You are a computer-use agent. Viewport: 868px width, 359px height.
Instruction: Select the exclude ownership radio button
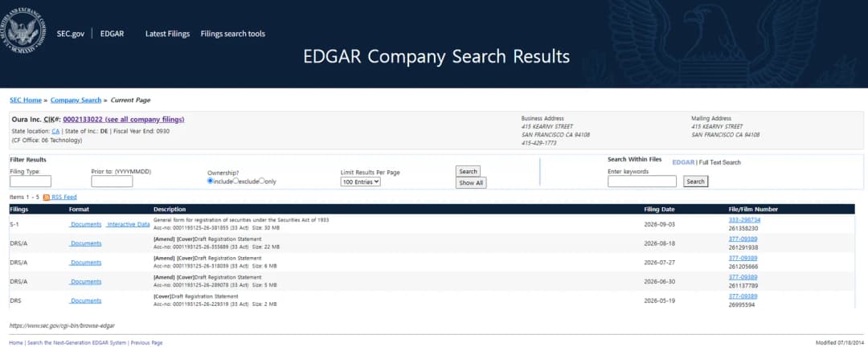coord(235,181)
